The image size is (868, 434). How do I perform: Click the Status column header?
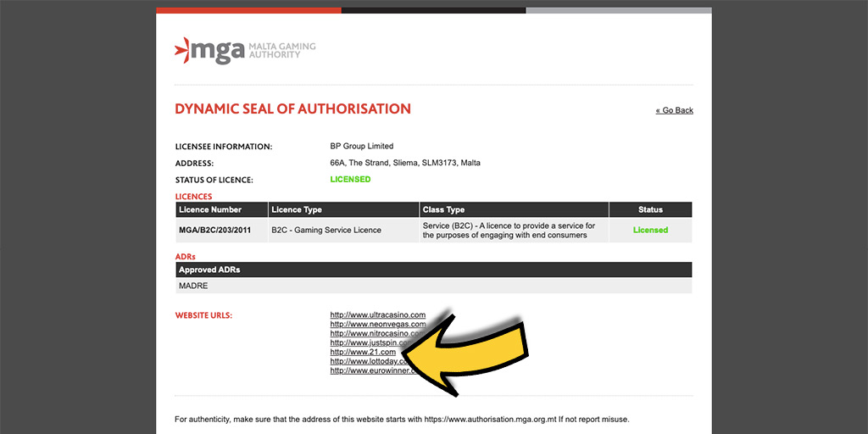pos(650,210)
